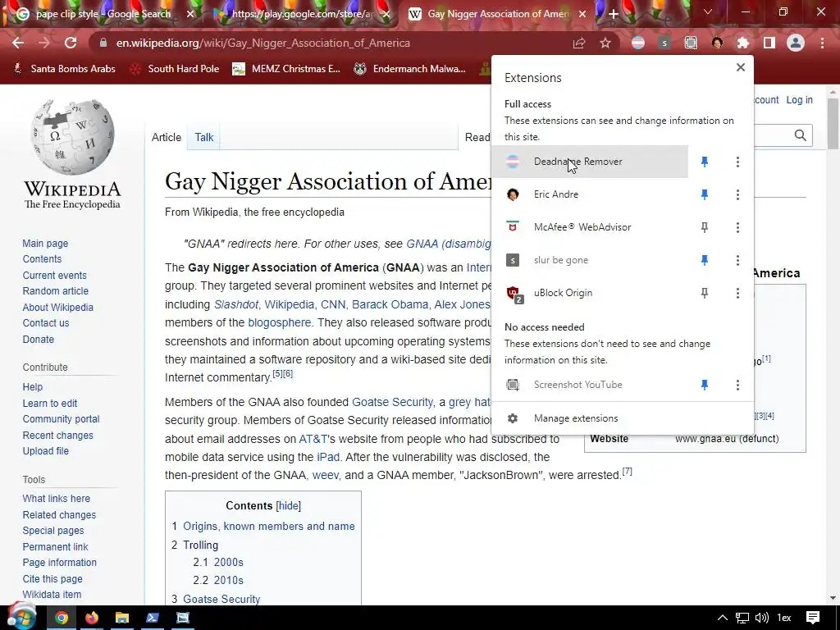Open the Chrome three-dot main menu

[822, 43]
